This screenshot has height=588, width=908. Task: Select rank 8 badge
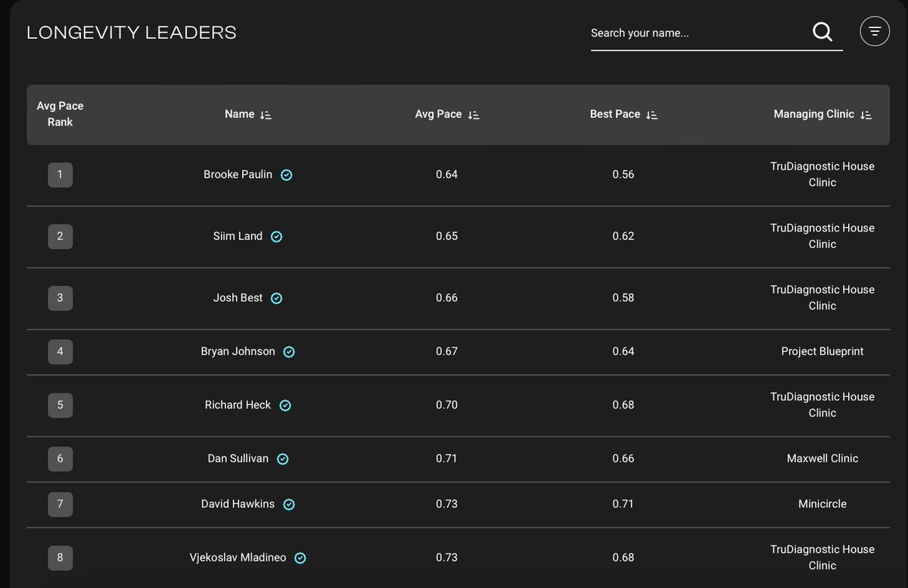(61, 558)
